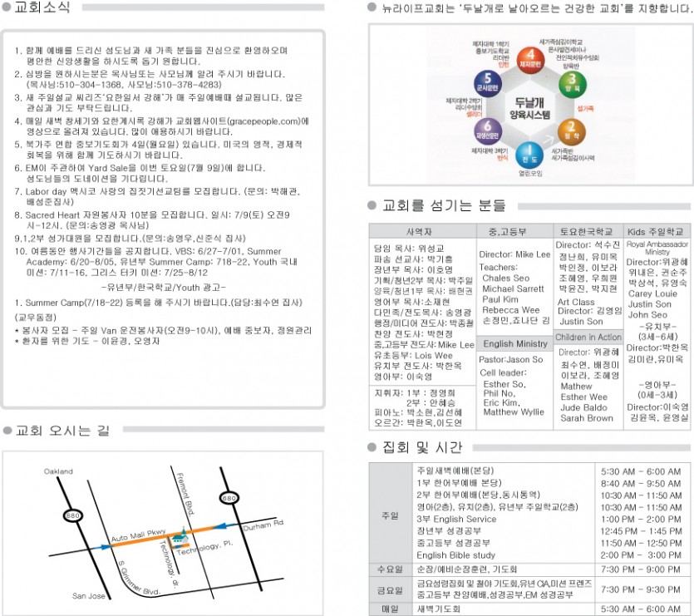The height and width of the screenshot is (616, 694).
Task: Click announcement 7 about Labor day 멕시코
Action: pos(157,197)
